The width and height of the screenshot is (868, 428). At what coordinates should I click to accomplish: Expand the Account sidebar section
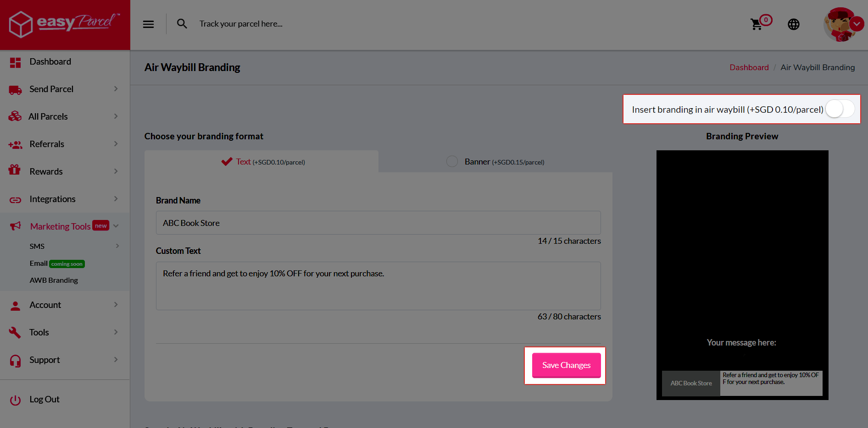(45, 305)
